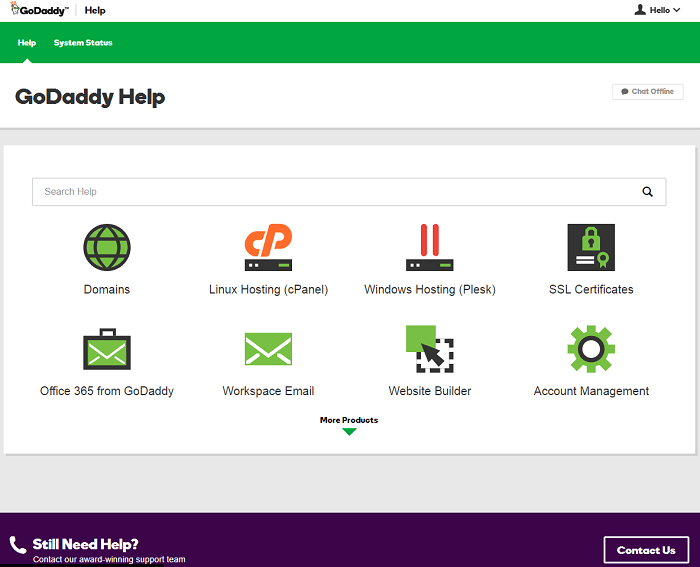
Task: Click the green More Products arrow
Action: [x=349, y=432]
